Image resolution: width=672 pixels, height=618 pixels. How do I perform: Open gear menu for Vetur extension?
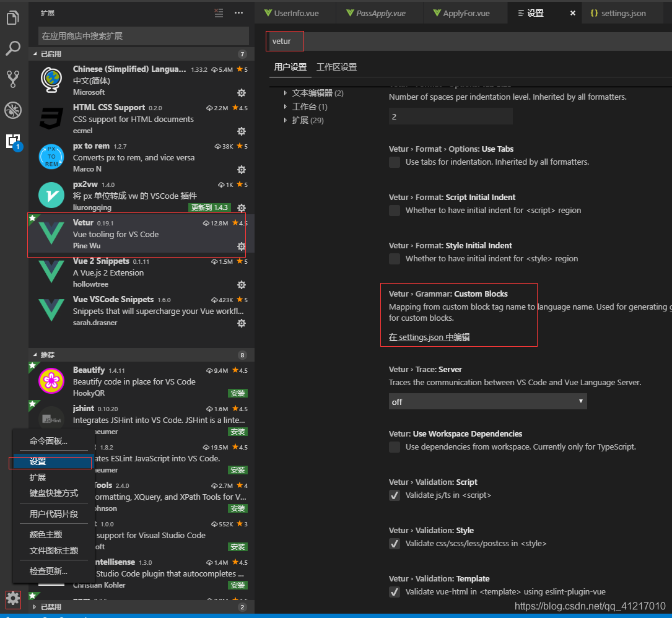pyautogui.click(x=242, y=246)
